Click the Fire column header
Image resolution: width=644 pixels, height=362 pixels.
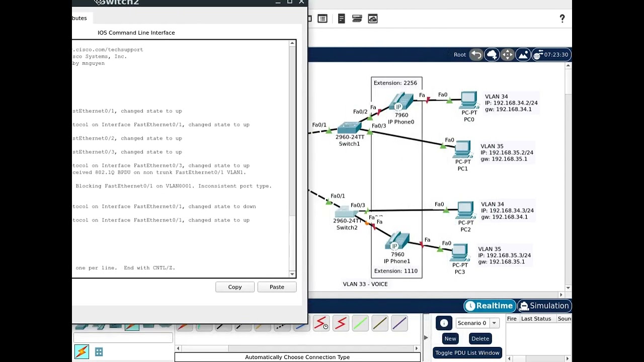click(x=512, y=319)
